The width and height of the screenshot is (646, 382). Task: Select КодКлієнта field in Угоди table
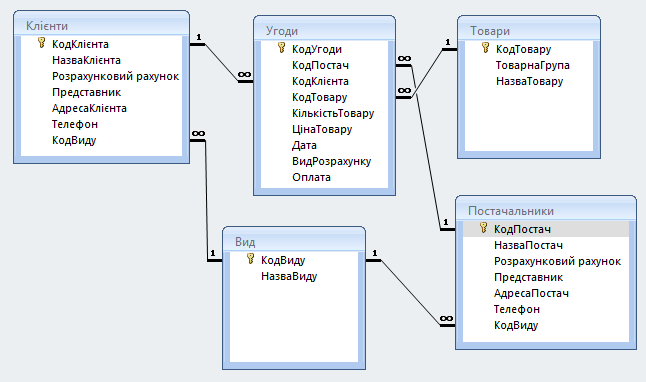[320, 81]
